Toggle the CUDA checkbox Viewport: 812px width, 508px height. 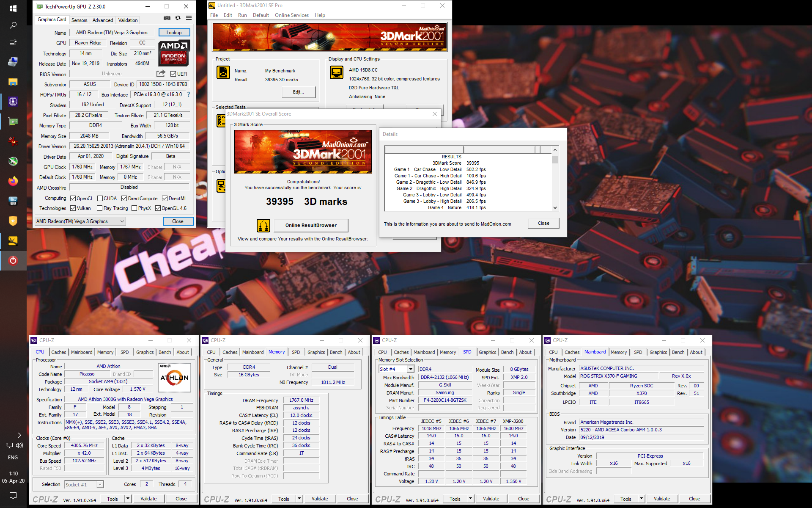(100, 199)
